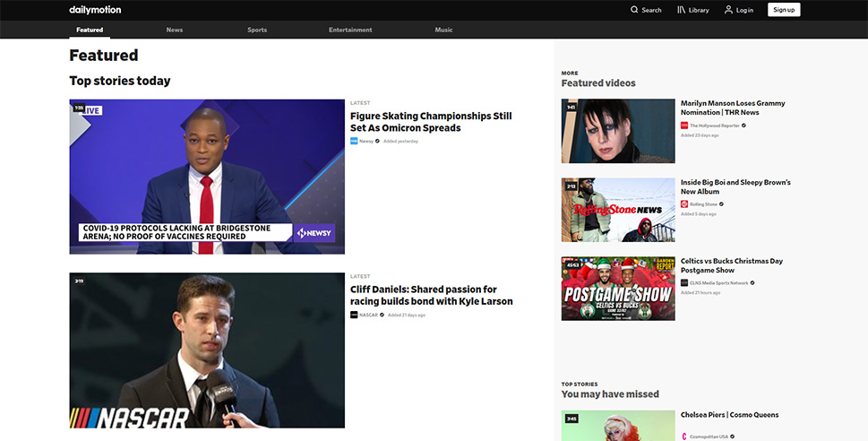Switch to the News tab
Viewport: 868px width, 441px height.
pos(175,30)
